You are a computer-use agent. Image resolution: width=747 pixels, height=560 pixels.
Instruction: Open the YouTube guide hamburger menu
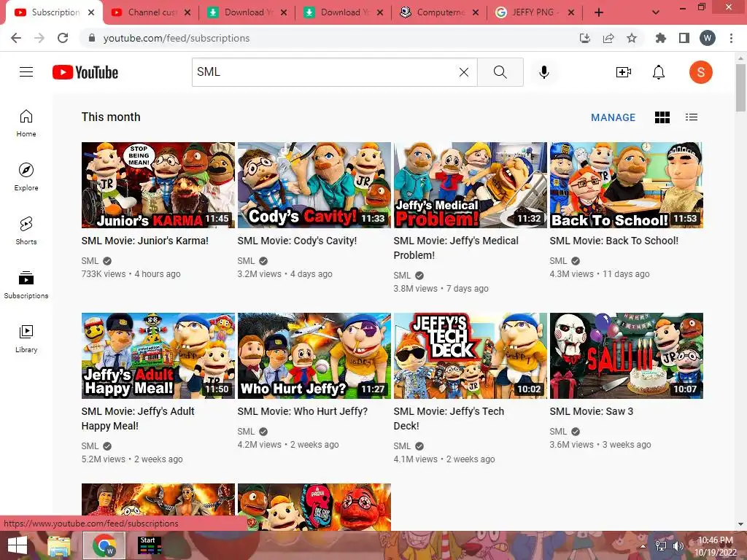26,72
